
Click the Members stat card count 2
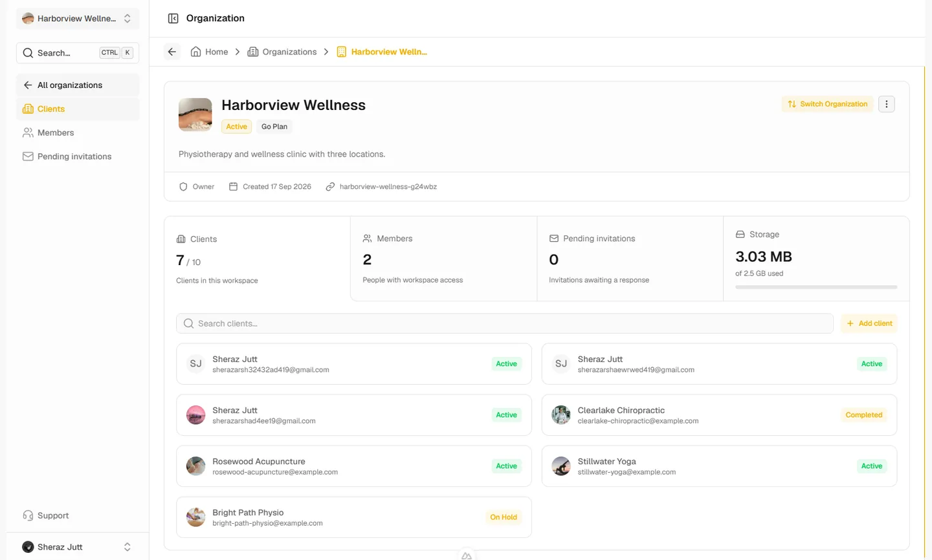(367, 259)
